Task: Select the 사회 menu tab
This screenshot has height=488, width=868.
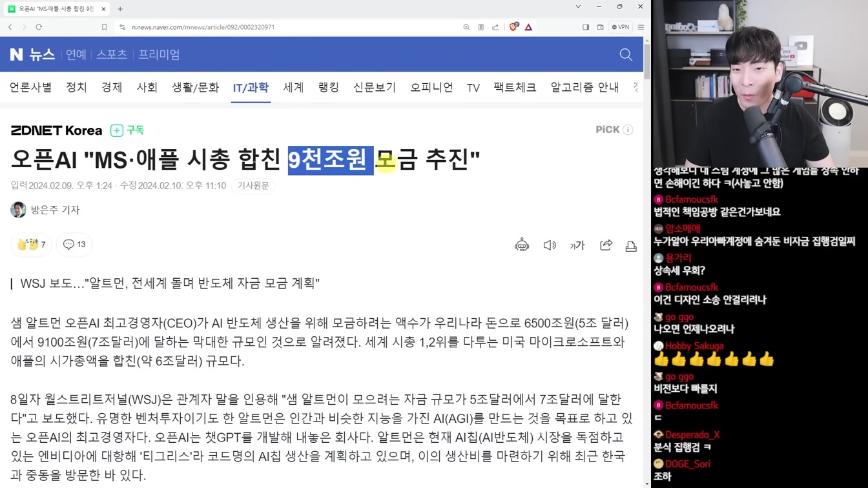Action: (147, 87)
